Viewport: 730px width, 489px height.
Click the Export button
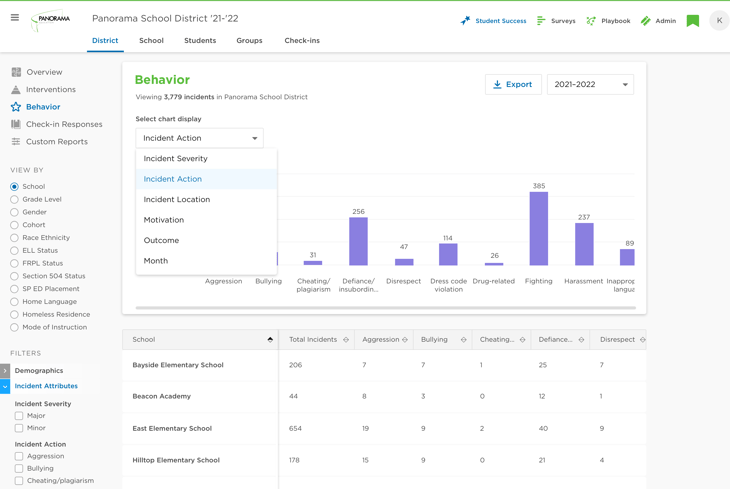[x=513, y=84]
